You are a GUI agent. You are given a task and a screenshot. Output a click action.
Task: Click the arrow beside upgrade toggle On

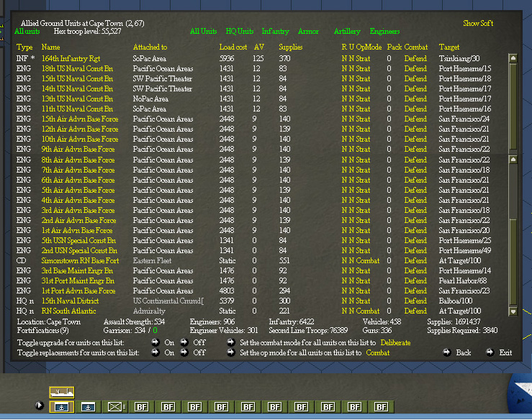155,342
